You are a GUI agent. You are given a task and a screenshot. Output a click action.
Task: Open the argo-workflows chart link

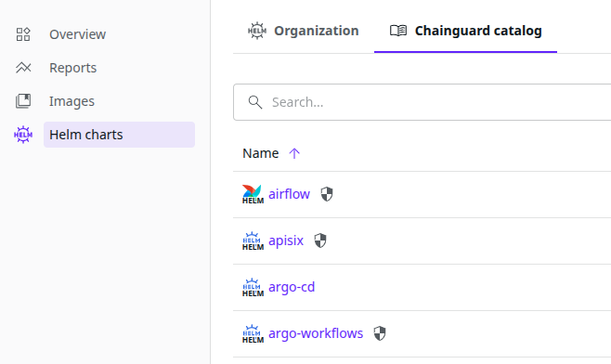click(316, 333)
